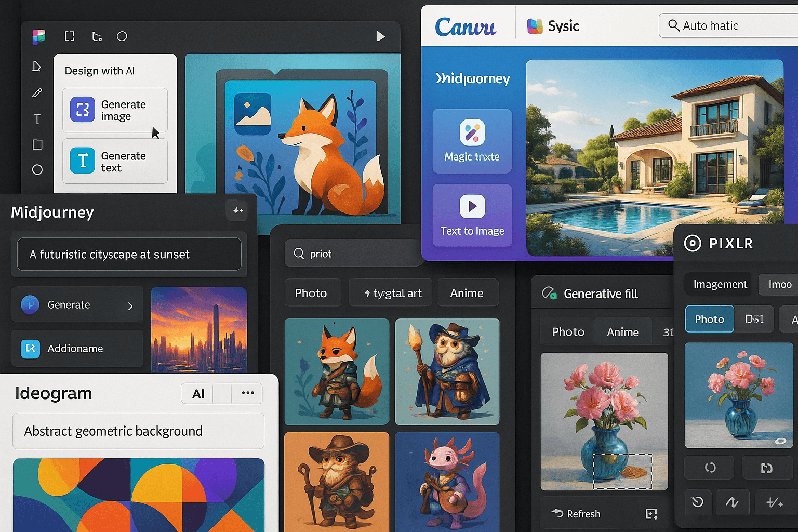Image resolution: width=798 pixels, height=532 pixels.
Task: Click the image placeholder icon on canvas
Action: click(252, 113)
